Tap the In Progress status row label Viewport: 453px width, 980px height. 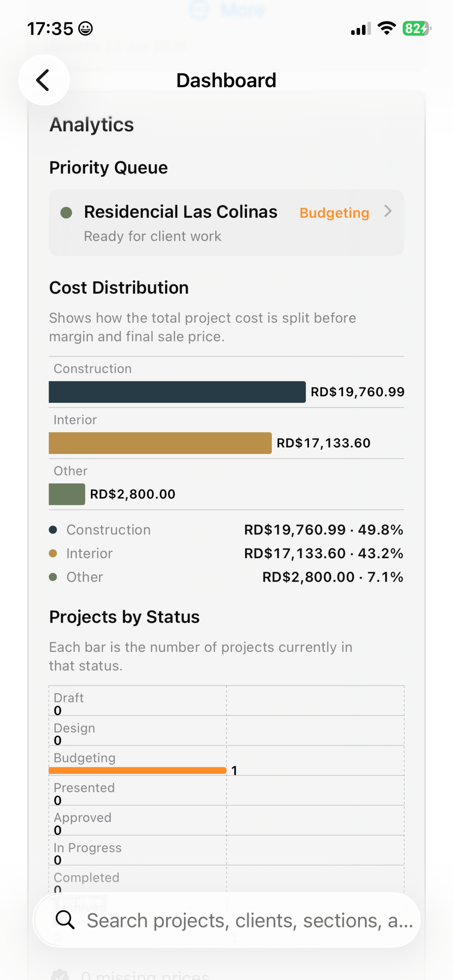point(87,848)
